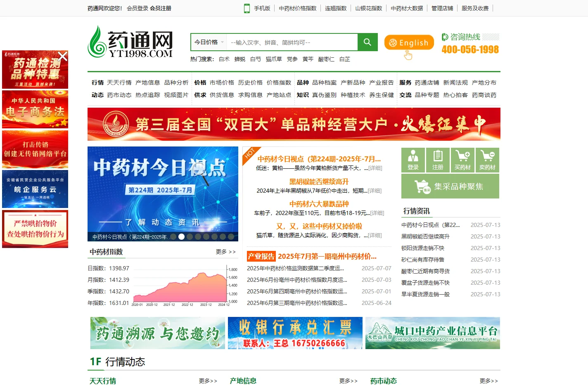Click the herbal index price chart
The height and width of the screenshot is (385, 588).
tap(184, 286)
